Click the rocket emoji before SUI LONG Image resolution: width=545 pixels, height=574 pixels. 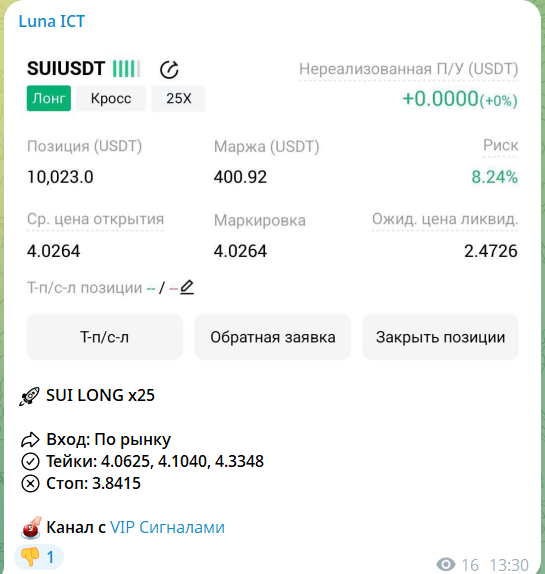(29, 396)
